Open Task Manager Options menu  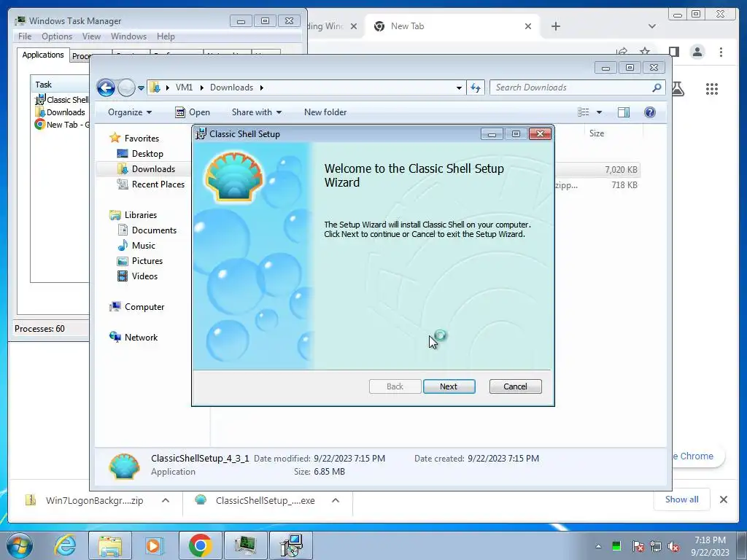tap(57, 36)
